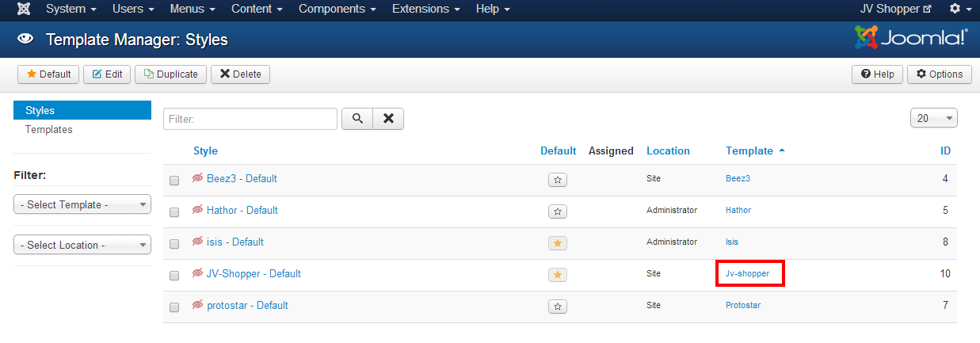The width and height of the screenshot is (980, 343).
Task: Set Beez3 as default via star
Action: 558,180
